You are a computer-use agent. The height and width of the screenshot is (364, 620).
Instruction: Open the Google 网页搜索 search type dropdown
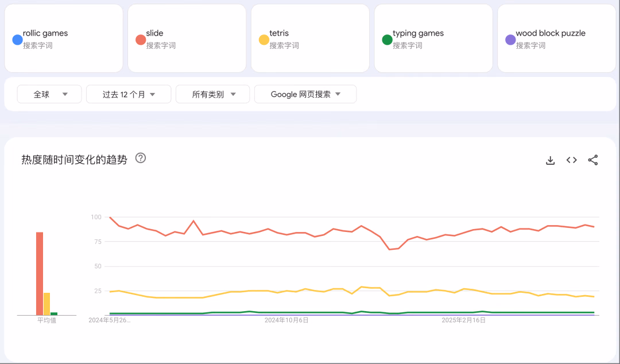pos(305,94)
